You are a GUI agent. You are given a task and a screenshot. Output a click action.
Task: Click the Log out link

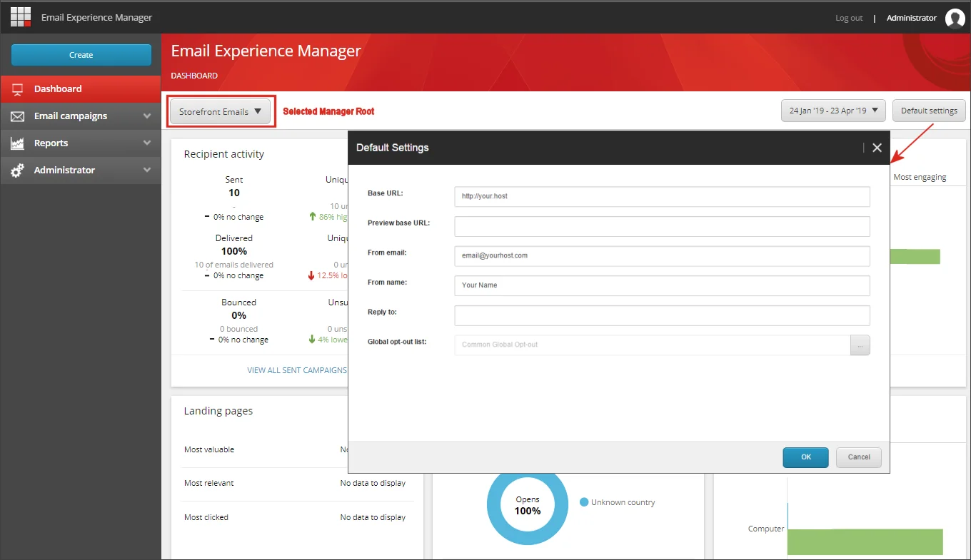click(849, 18)
